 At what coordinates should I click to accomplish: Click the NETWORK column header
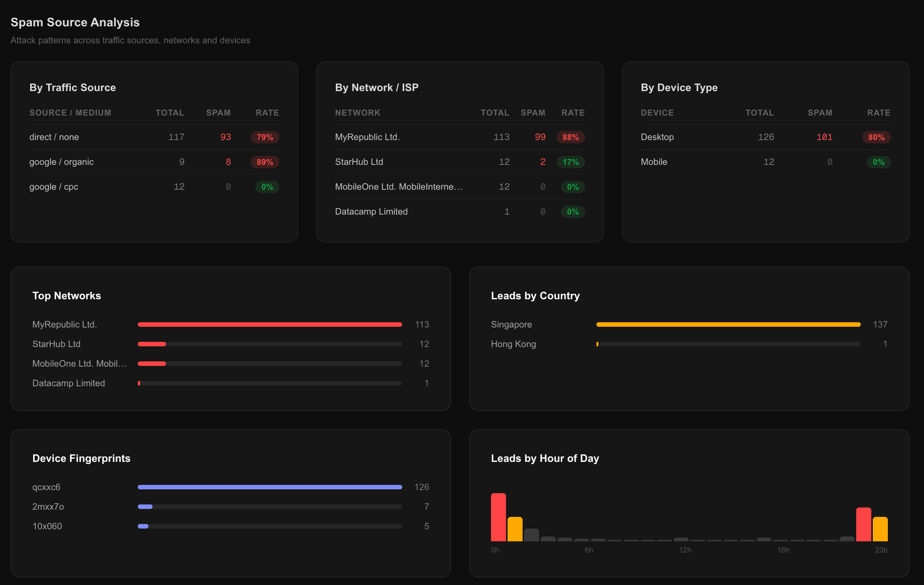[357, 113]
